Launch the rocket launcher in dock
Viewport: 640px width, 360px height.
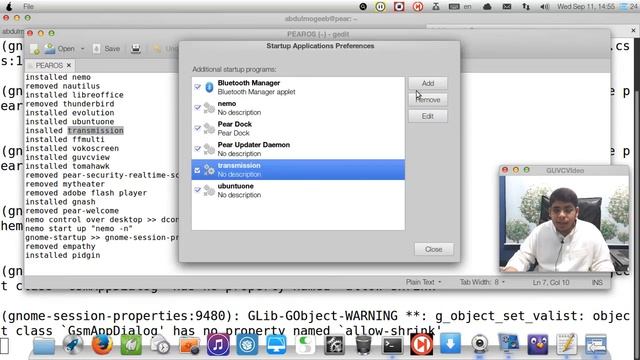tap(72, 345)
